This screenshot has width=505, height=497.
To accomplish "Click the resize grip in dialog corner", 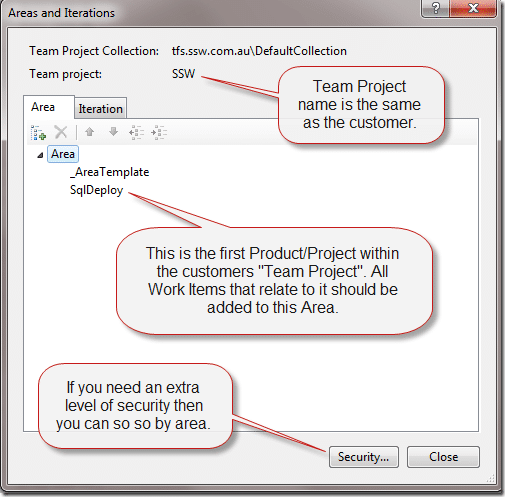I will coord(491,479).
